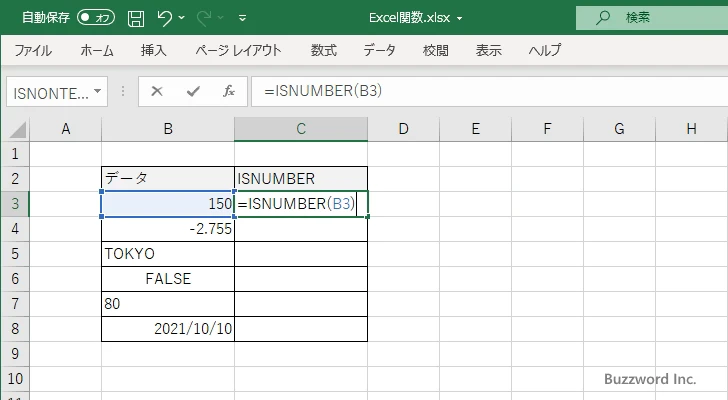Click the formula bar with =ISNUMBER(B3)
The image size is (728, 400).
[x=489, y=91]
